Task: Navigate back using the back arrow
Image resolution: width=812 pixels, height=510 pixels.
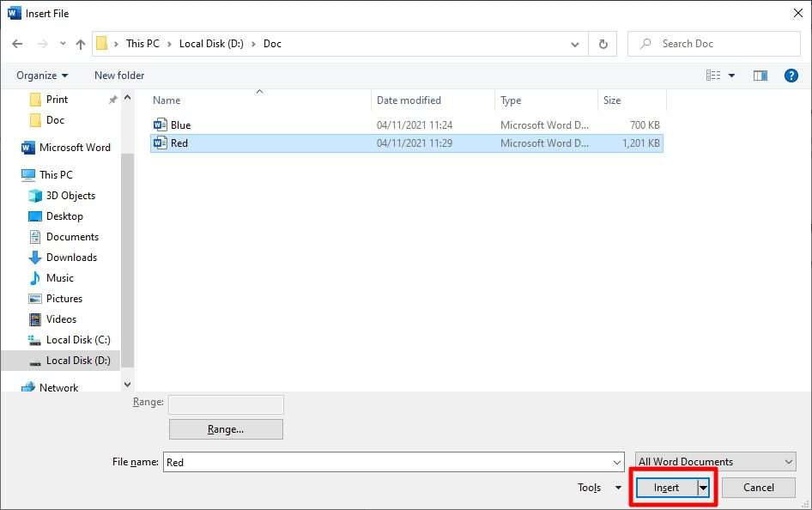Action: [17, 43]
